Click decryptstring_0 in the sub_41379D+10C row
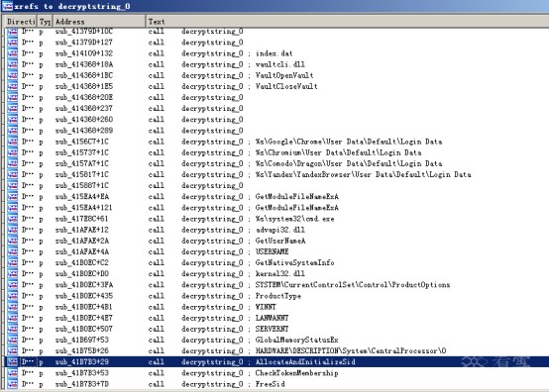The height and width of the screenshot is (392, 549). click(212, 32)
